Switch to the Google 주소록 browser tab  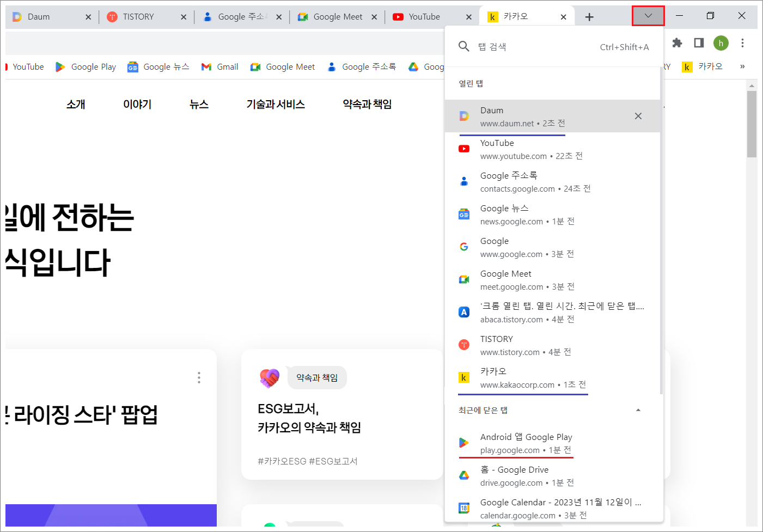241,17
